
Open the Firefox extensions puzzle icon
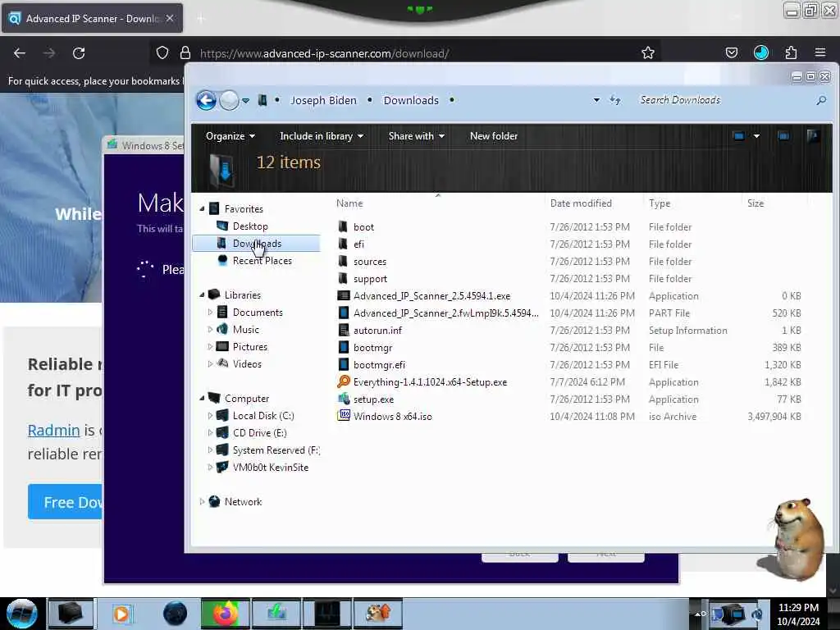[791, 52]
